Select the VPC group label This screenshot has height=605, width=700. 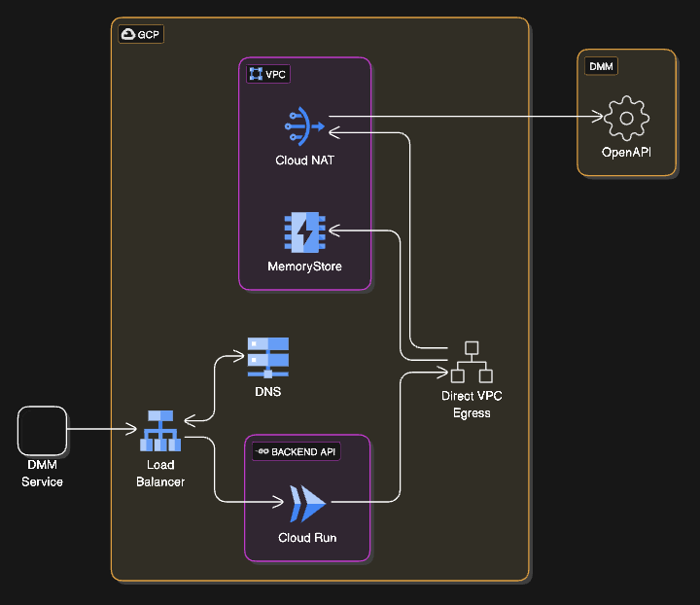268,74
